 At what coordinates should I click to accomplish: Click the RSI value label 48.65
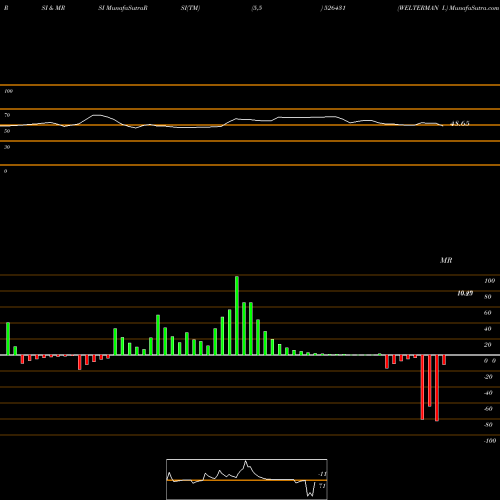tap(460, 123)
